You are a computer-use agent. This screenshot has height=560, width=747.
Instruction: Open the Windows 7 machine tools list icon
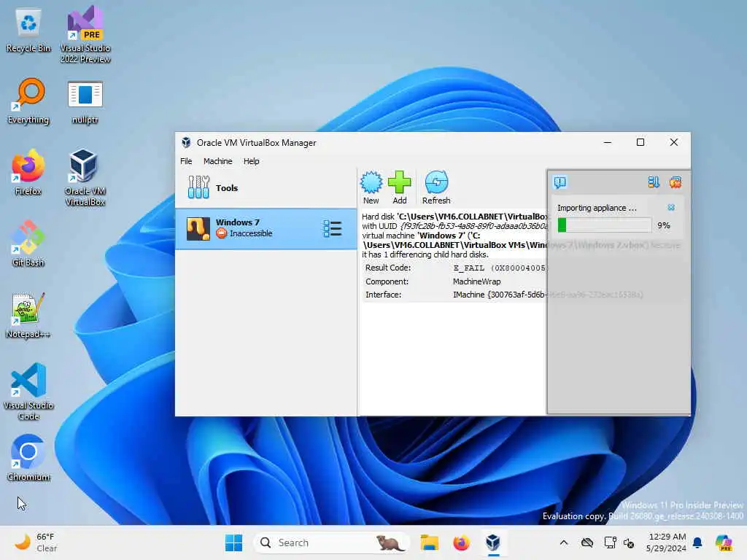[x=332, y=228]
